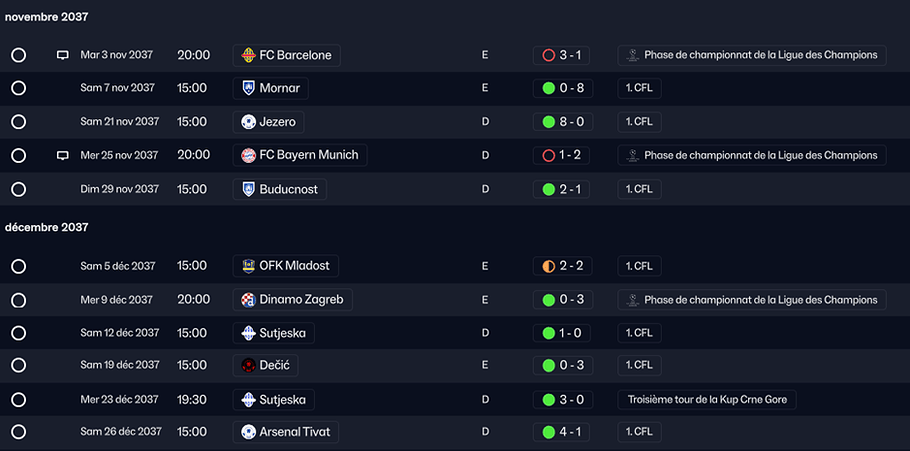Select the radio circle for Sam 5 déc match
910x451 pixels.
coord(19,266)
